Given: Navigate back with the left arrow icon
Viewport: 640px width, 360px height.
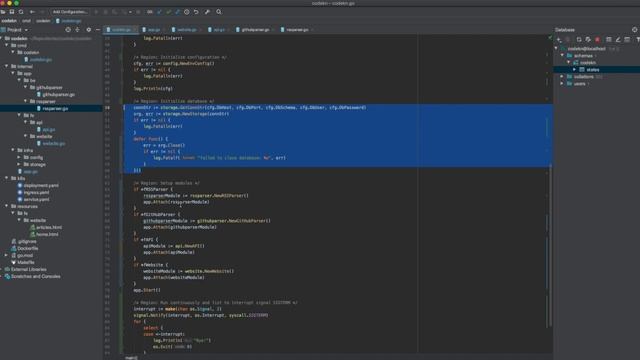Looking at the screenshot, I should (x=32, y=12).
